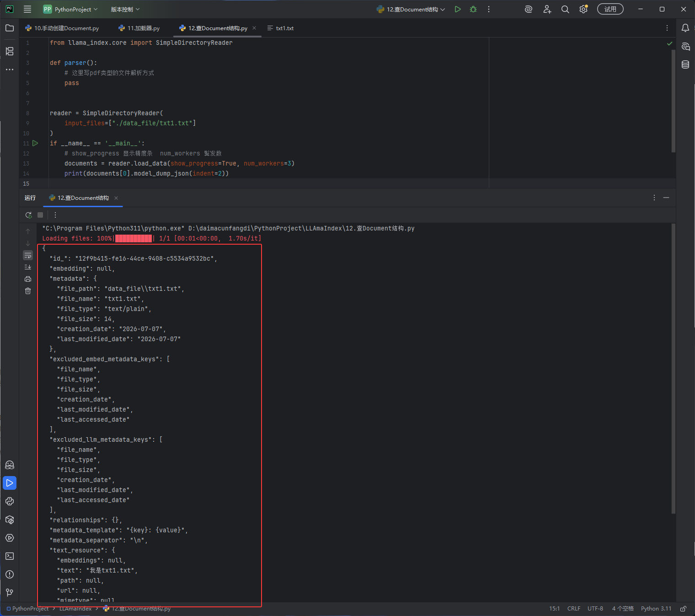Click the green inspection checkmark in editor
This screenshot has height=616, width=695.
coord(670,43)
